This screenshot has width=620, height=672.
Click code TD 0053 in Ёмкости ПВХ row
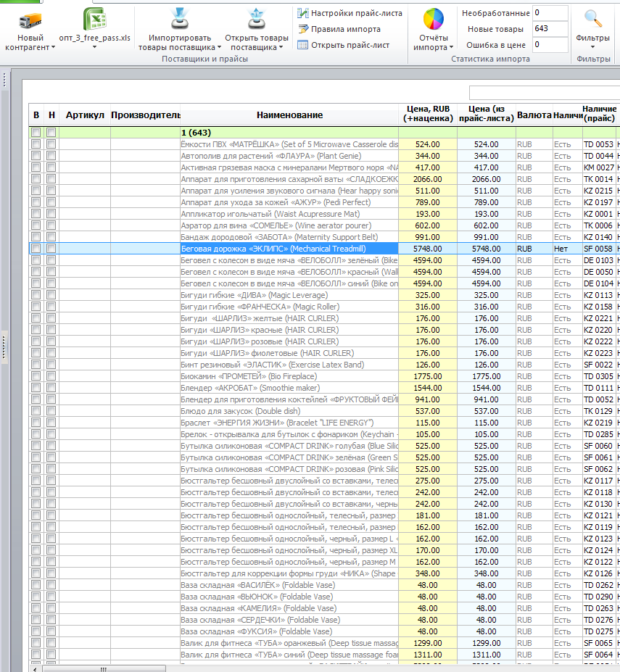tap(598, 144)
